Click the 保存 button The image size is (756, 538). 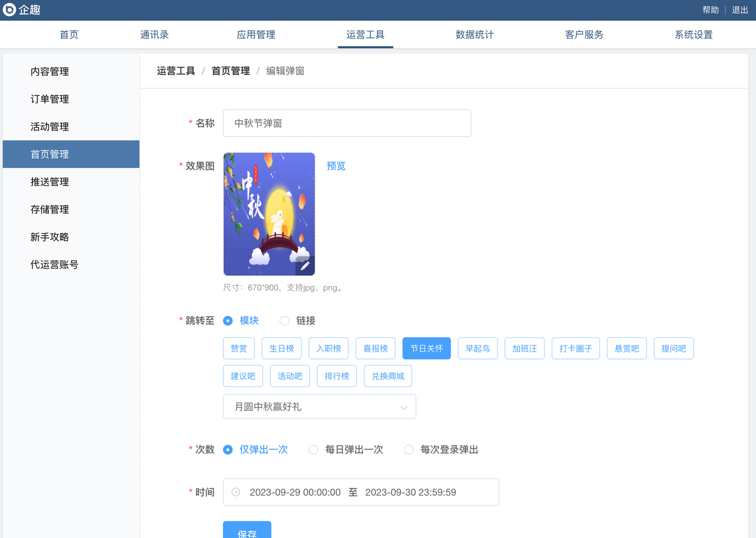[247, 532]
